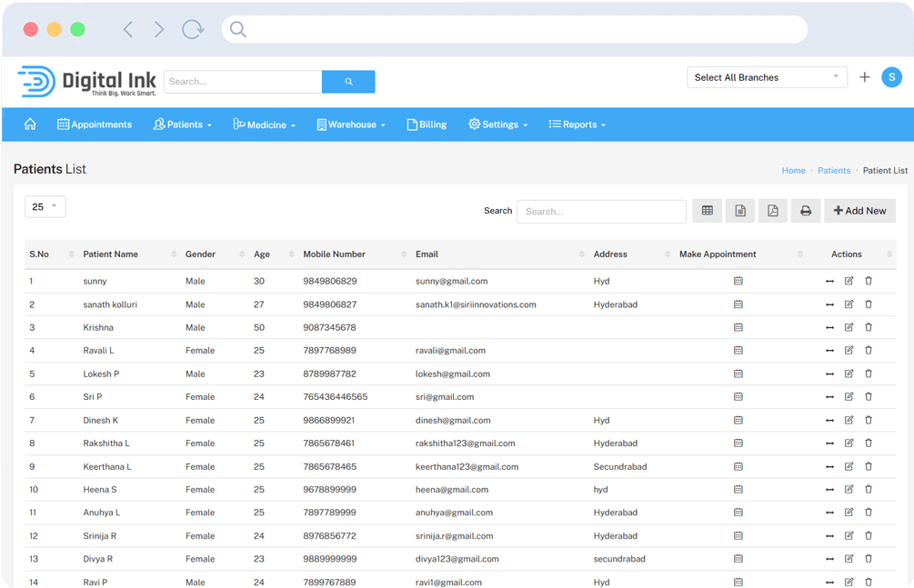Open the Select All Branches dropdown

click(x=767, y=78)
